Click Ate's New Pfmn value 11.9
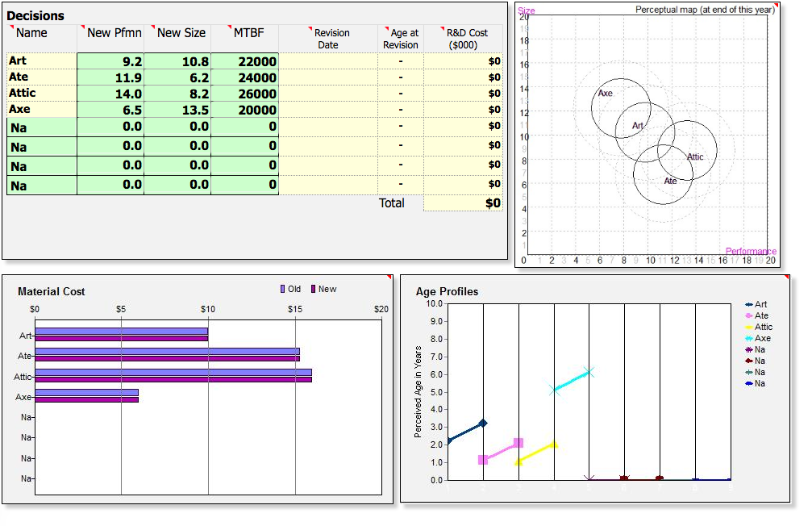 (110, 77)
